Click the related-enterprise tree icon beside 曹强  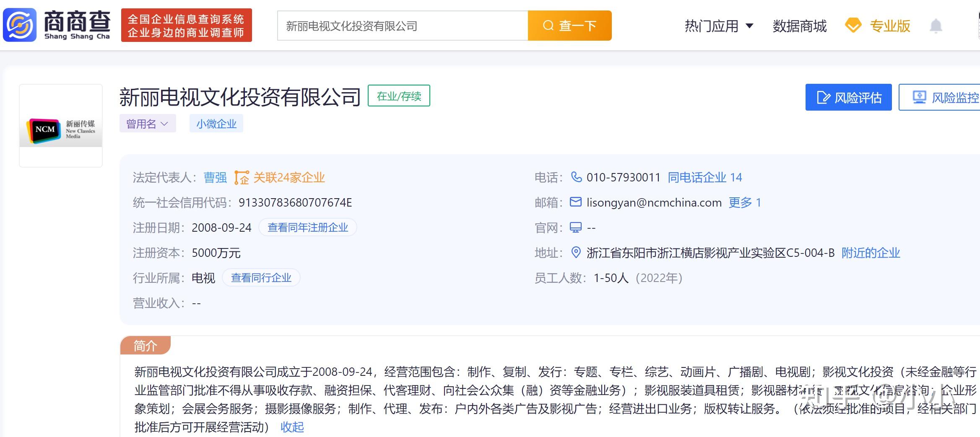pos(241,178)
